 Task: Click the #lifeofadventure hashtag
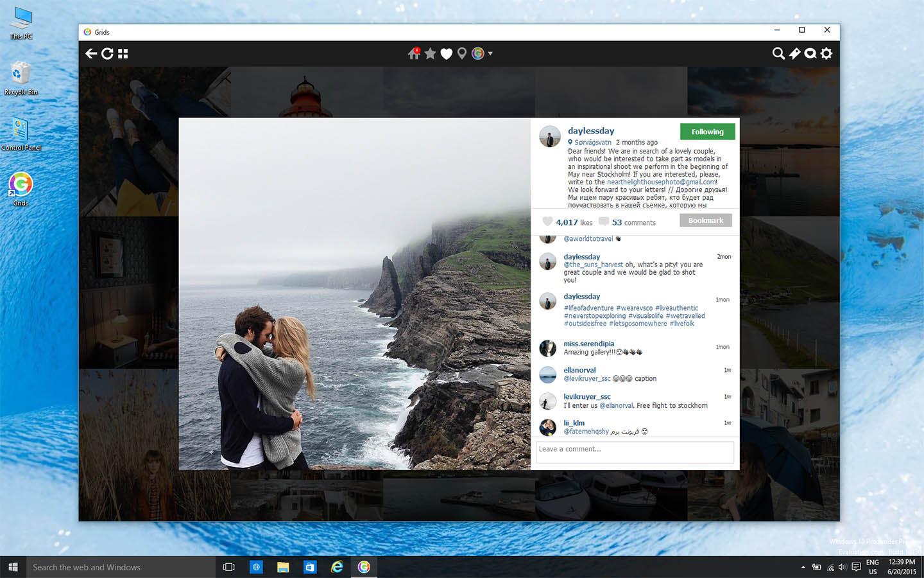coord(588,308)
